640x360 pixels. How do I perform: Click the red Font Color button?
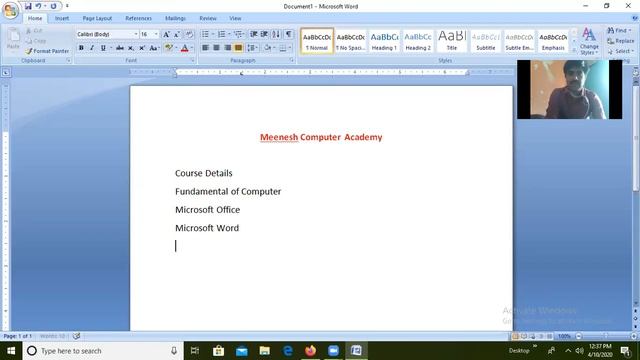(x=184, y=48)
